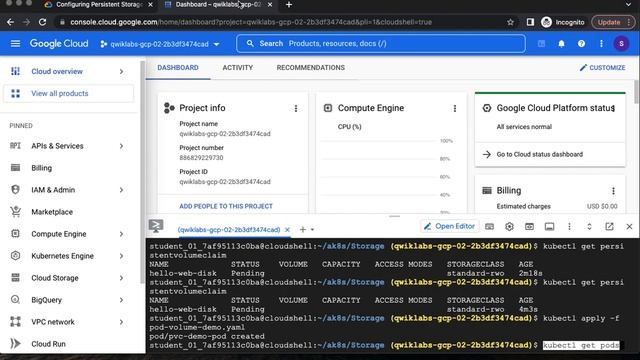Viewport: 640px width, 360px height.
Task: Bookmark this page with the star icon
Action: coord(510,22)
